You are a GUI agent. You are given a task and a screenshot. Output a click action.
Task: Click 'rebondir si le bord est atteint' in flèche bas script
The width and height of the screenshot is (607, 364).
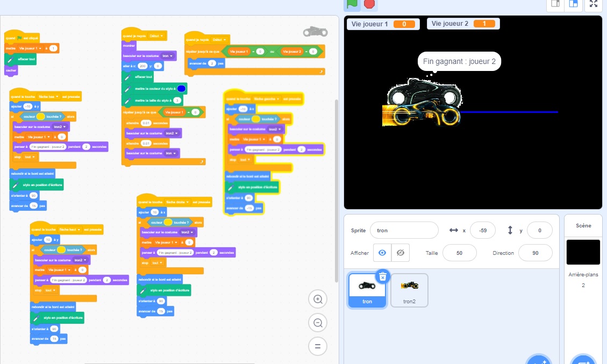coord(32,174)
